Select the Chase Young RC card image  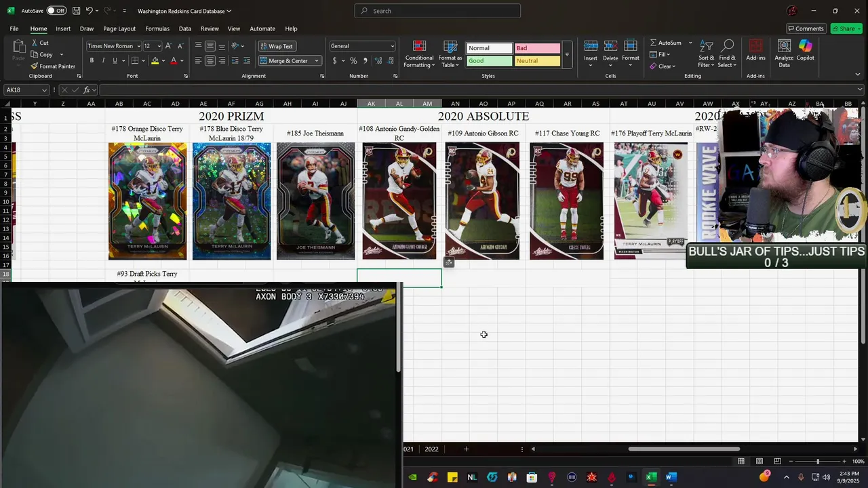point(566,201)
